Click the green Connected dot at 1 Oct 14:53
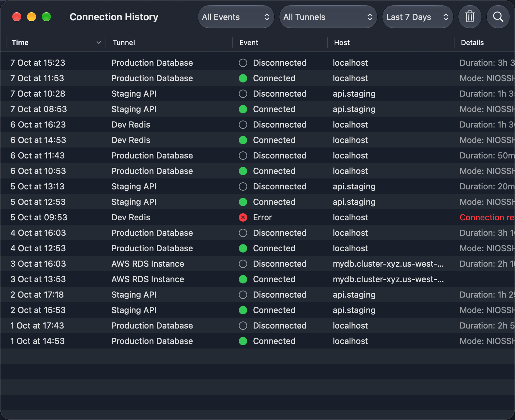 (243, 341)
